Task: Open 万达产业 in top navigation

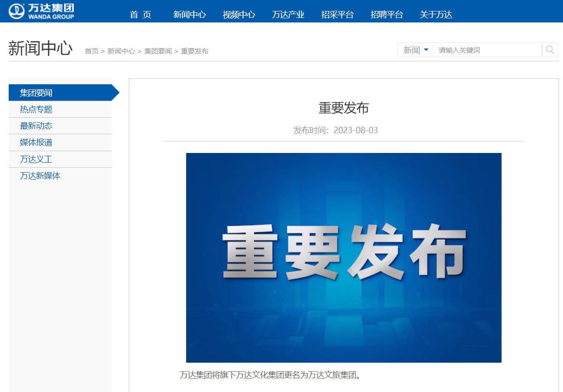Action: tap(288, 15)
